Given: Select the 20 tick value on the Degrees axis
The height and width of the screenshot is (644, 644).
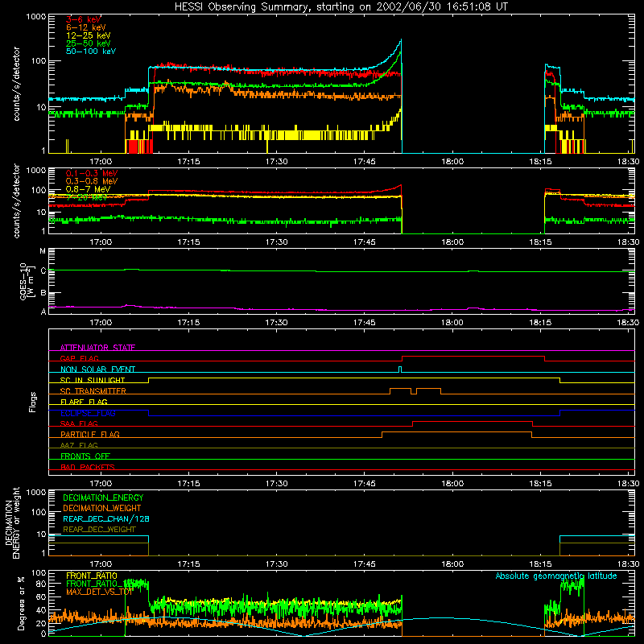Looking at the screenshot, I should pos(41,623).
